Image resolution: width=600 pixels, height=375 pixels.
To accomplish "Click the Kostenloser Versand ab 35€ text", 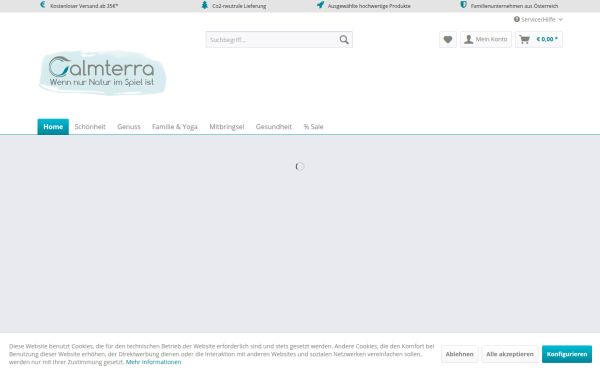I will pos(84,6).
